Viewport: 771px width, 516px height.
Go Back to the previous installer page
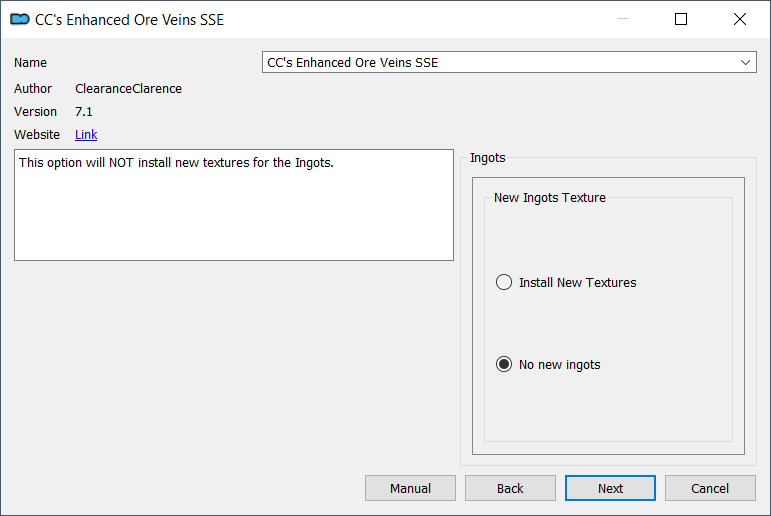[x=510, y=488]
